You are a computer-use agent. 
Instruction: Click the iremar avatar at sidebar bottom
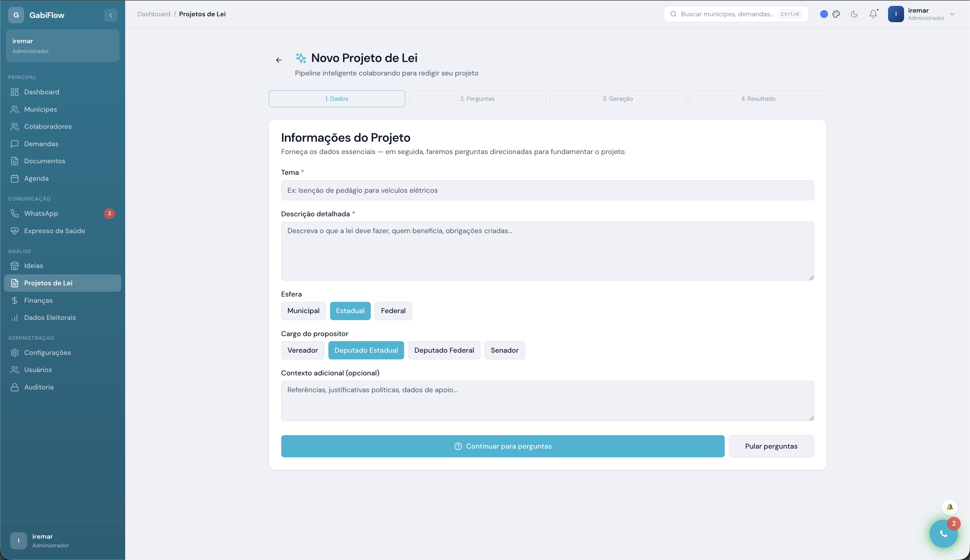click(x=19, y=541)
